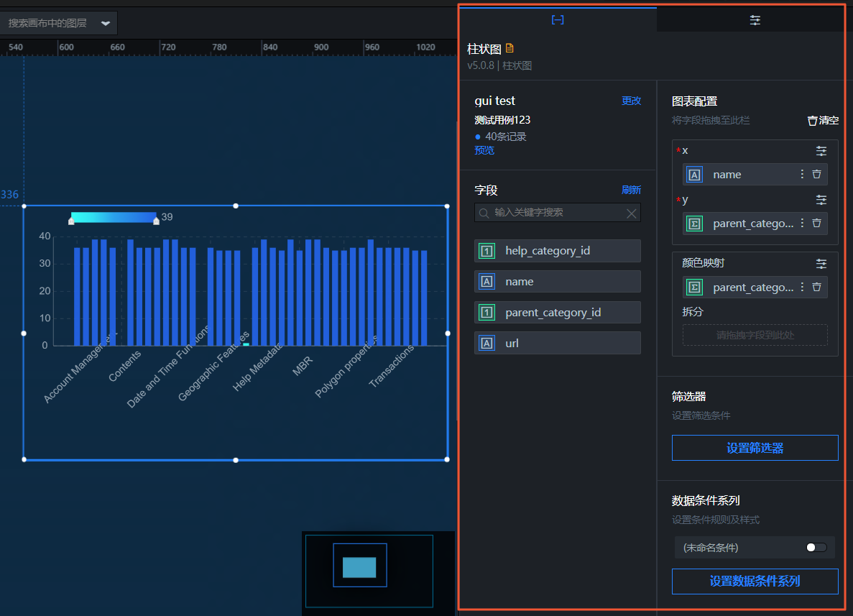Click the aggregate sigma icon in 颜色映射 field
Image resolution: width=853 pixels, height=616 pixels.
(694, 288)
